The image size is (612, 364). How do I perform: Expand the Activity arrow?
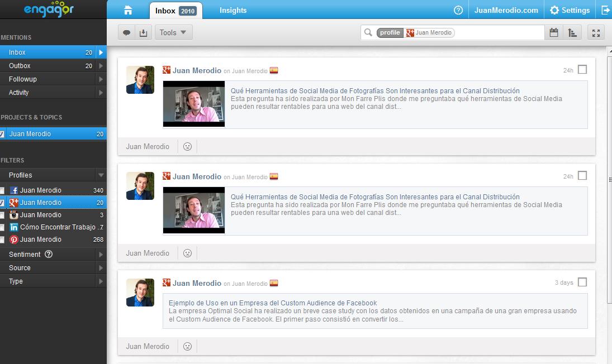(x=101, y=93)
